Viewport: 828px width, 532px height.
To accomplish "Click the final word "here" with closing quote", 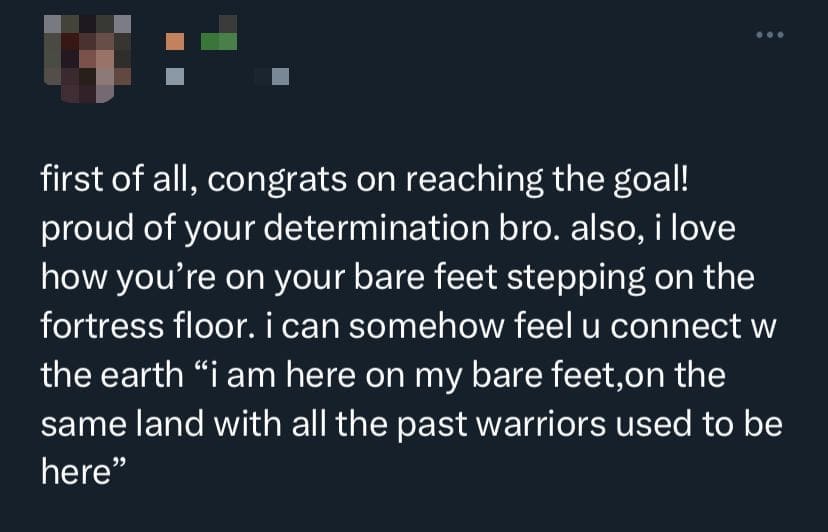I will [x=84, y=470].
